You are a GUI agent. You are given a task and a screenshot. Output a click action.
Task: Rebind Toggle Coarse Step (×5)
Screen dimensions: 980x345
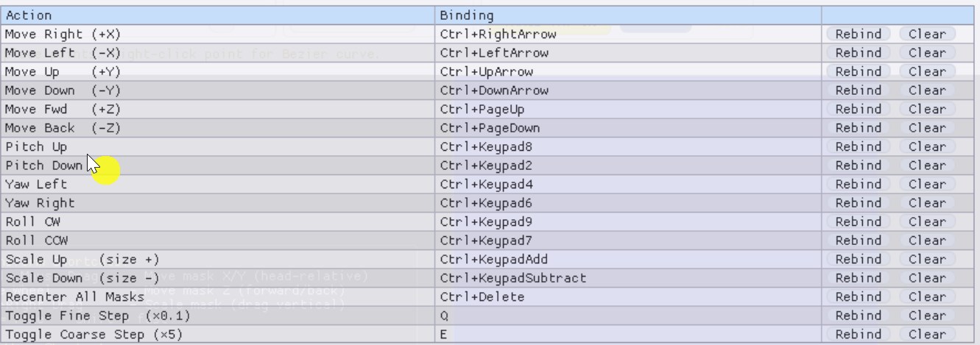tap(858, 335)
